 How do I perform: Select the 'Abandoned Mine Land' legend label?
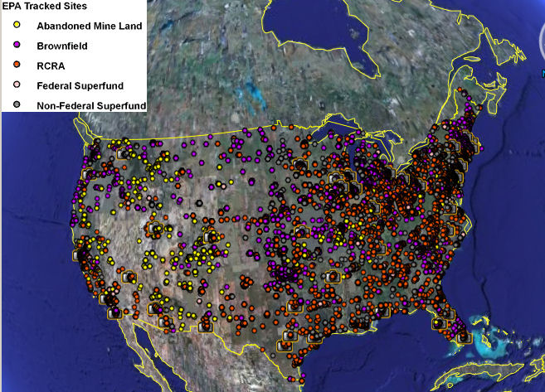tap(90, 26)
